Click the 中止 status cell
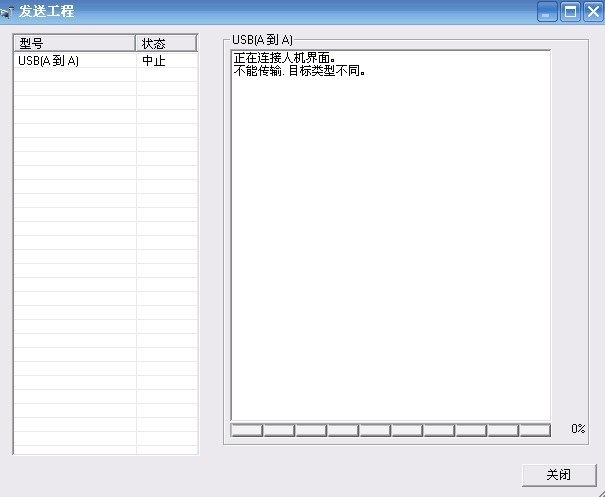Image resolution: width=605 pixels, height=497 pixels. [153, 61]
